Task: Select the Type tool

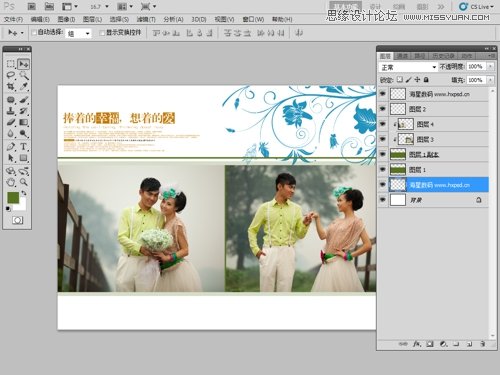Action: 23,146
